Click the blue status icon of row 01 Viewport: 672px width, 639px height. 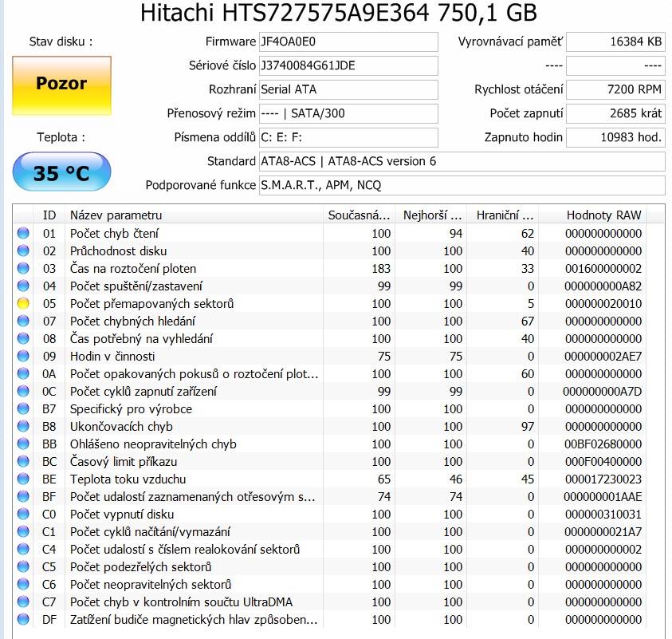click(23, 233)
